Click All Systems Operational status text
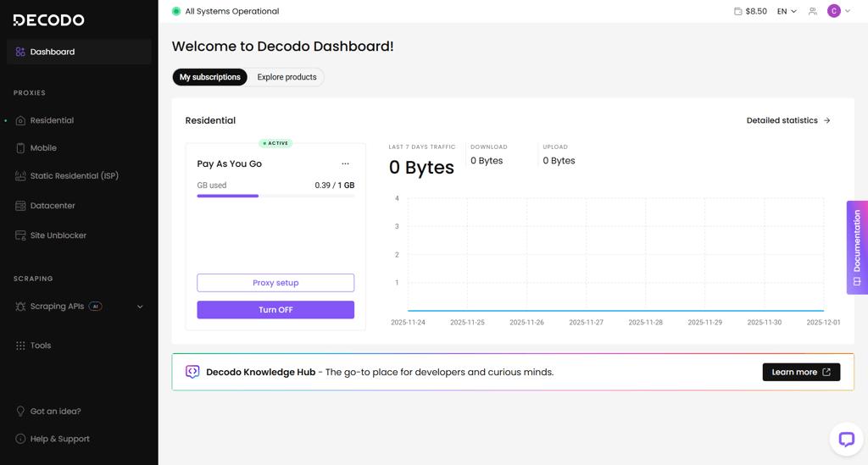 (232, 11)
